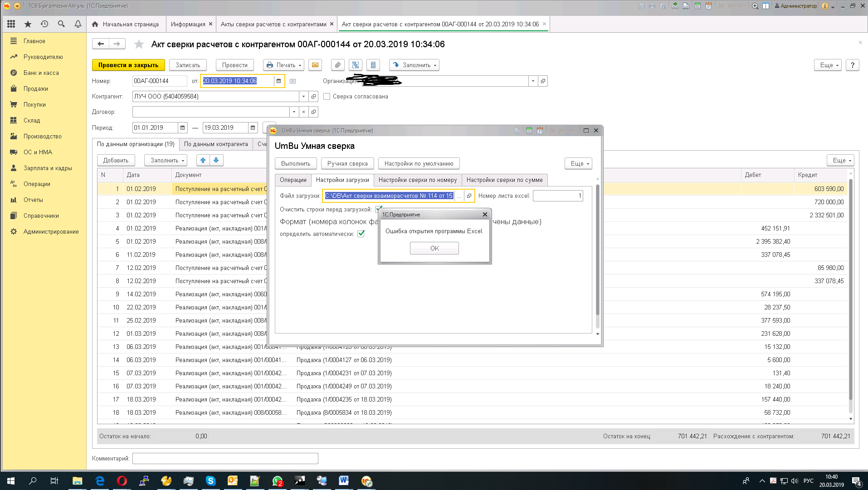Image resolution: width=868 pixels, height=490 pixels.
Task: Open Банк и касса section
Action: click(41, 73)
